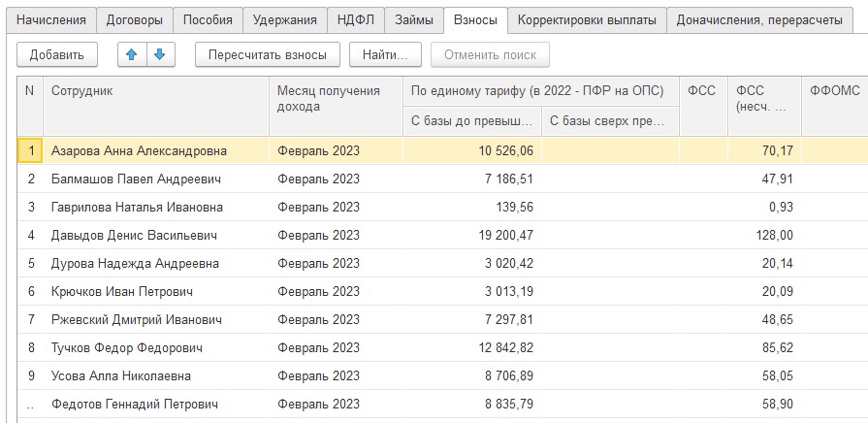The image size is (868, 423).
Task: Click the Найти... button
Action: tap(385, 55)
